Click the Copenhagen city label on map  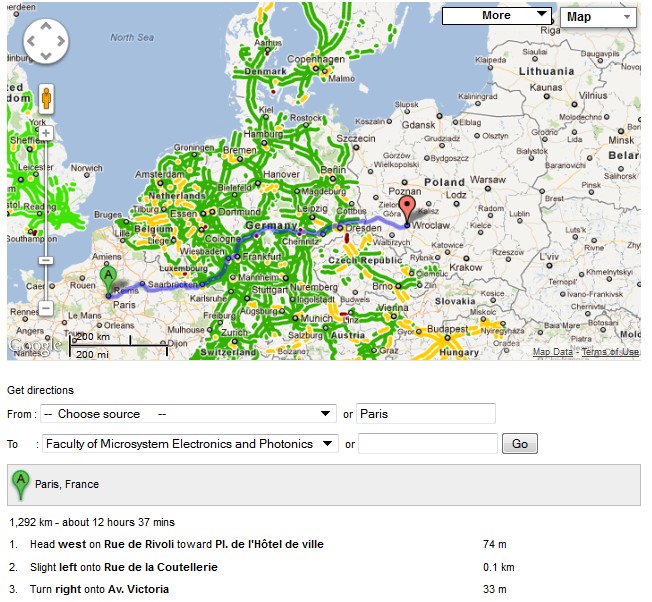[316, 59]
